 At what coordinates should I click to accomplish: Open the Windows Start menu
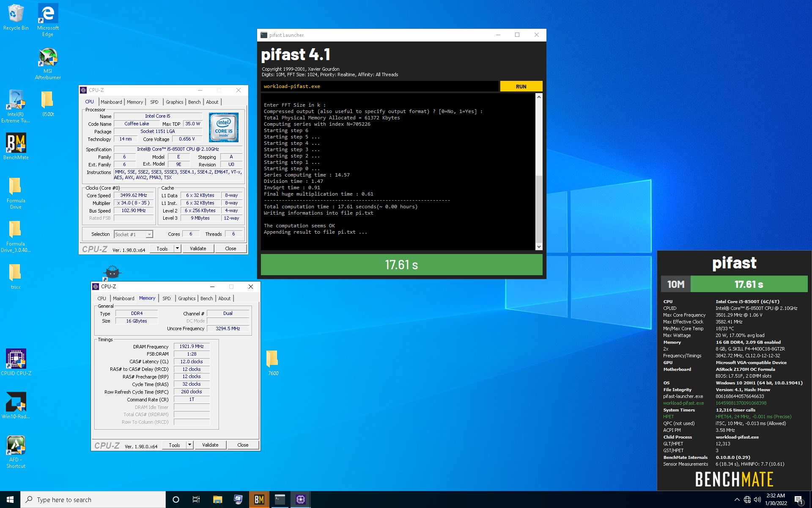coord(10,500)
